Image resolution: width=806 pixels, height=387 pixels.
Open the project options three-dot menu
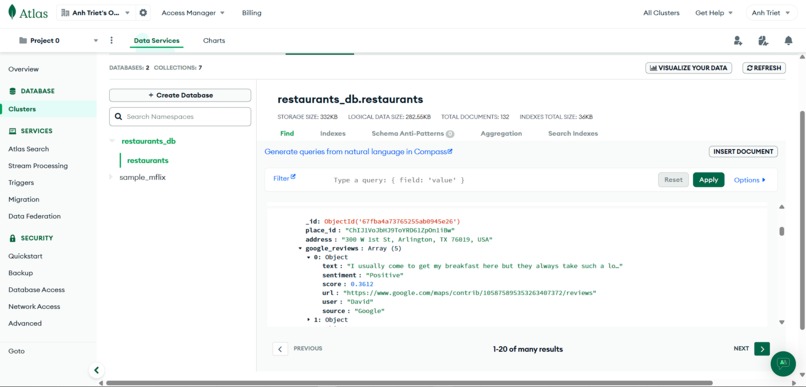point(112,40)
